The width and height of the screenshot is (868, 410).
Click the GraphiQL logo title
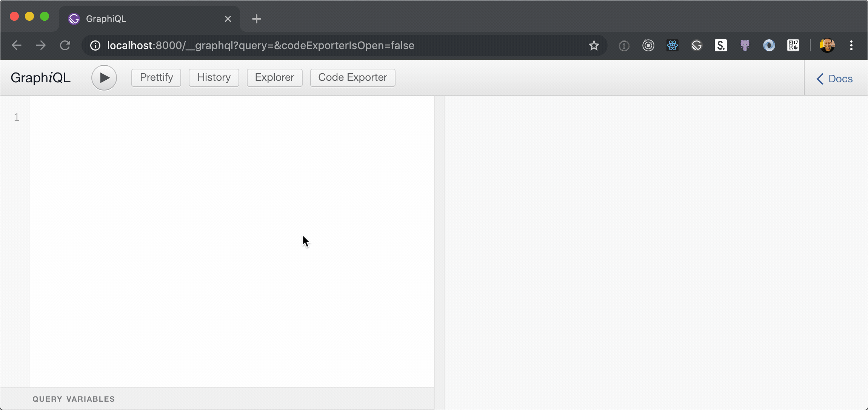point(41,78)
